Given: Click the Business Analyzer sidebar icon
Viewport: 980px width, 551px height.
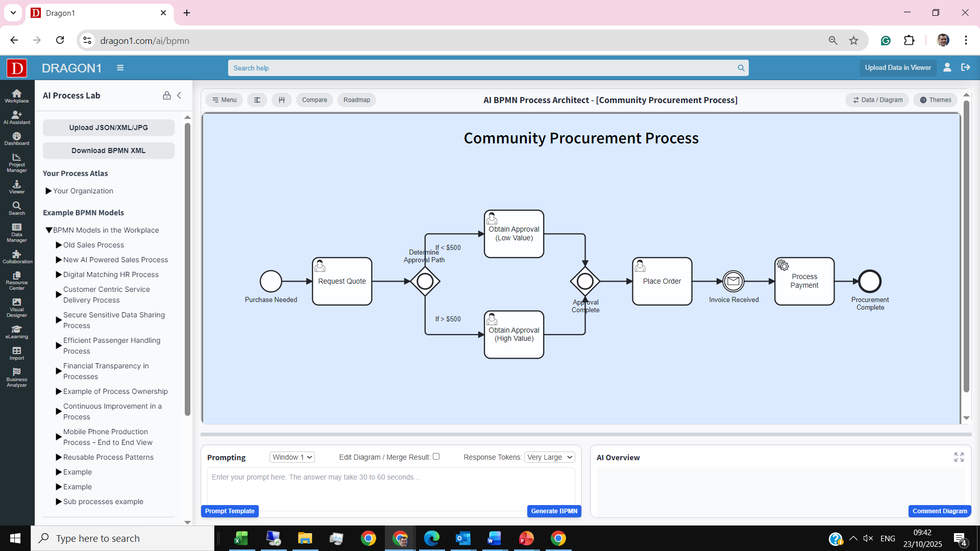Looking at the screenshot, I should pos(17,378).
